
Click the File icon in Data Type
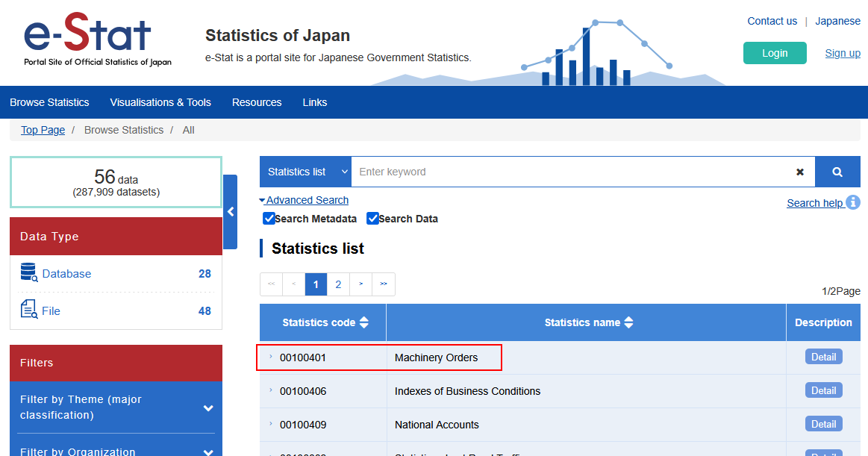tap(29, 310)
